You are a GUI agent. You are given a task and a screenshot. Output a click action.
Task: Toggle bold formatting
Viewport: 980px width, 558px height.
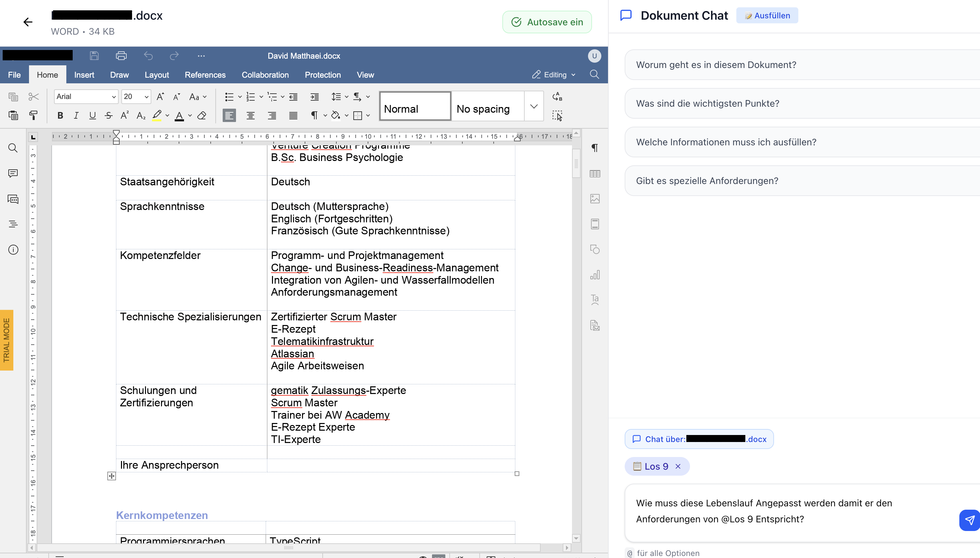(60, 115)
